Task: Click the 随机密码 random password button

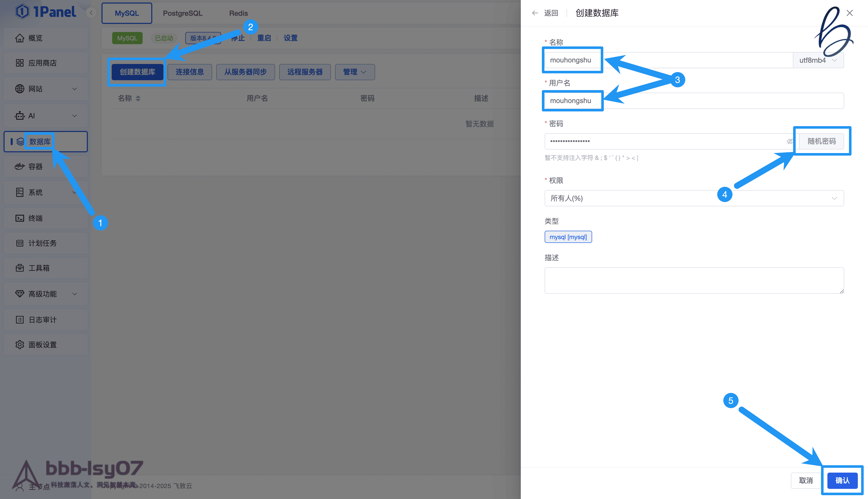Action: 821,141
